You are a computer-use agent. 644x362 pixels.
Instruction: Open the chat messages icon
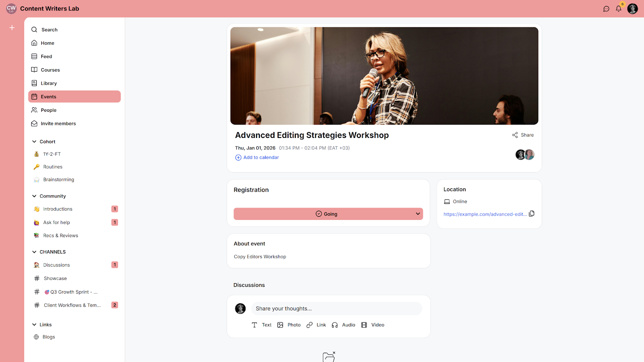(606, 9)
